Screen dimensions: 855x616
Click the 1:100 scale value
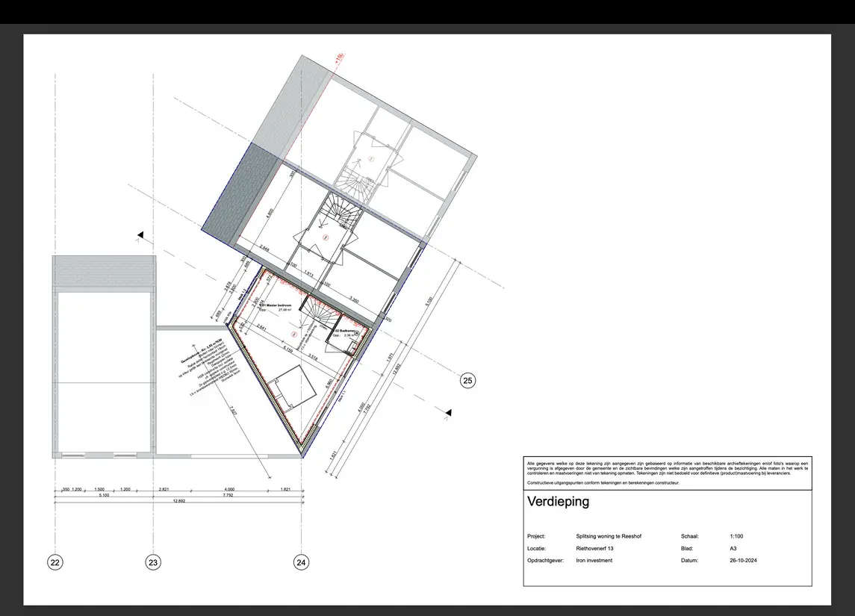click(736, 536)
